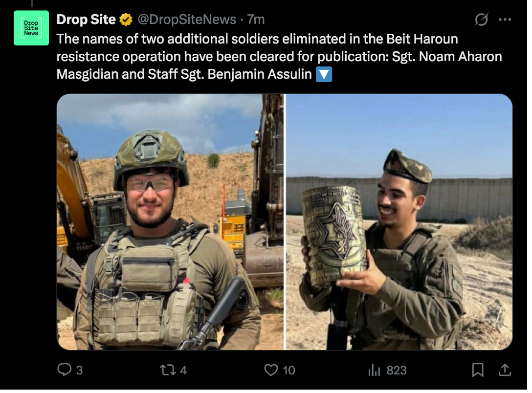Screen dimensions: 532x393
Task: Open the Drop Site News profile avatar
Action: click(x=31, y=28)
